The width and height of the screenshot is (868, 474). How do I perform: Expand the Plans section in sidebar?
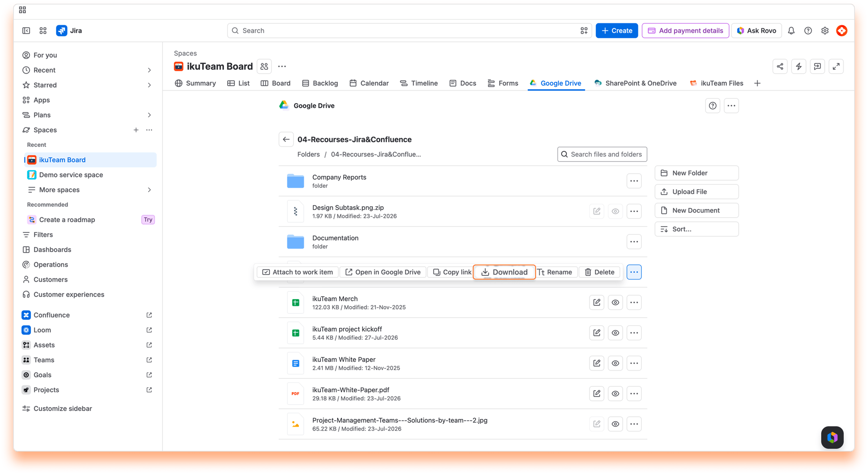point(149,115)
